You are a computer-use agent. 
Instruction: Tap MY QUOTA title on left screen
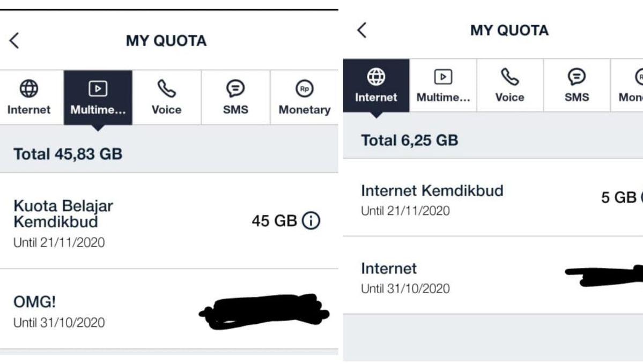point(166,41)
